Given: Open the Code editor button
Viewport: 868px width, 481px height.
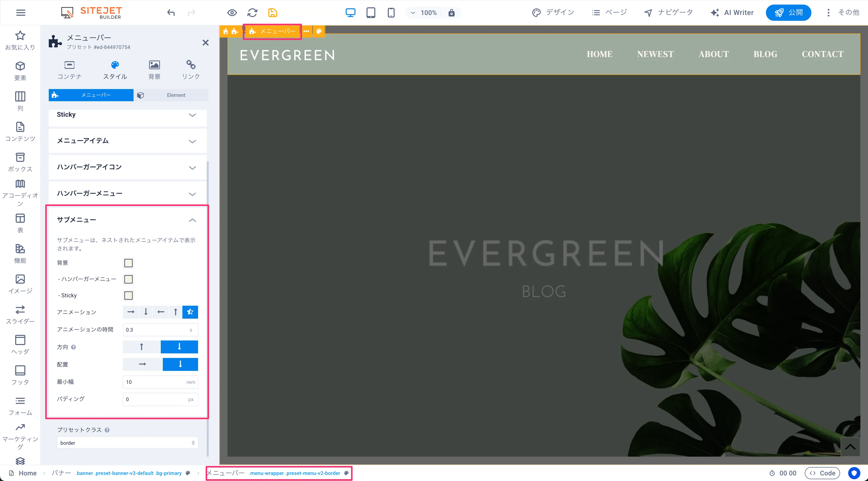Looking at the screenshot, I should [822, 473].
